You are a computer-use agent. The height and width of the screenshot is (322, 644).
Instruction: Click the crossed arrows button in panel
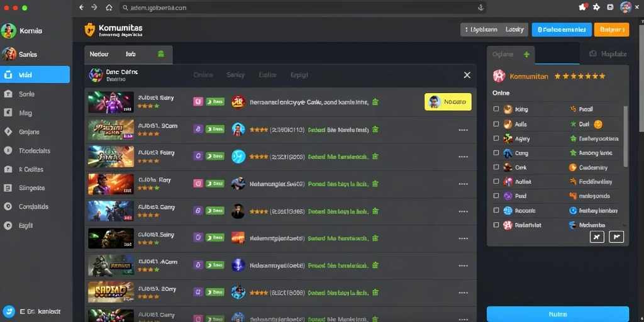(597, 236)
